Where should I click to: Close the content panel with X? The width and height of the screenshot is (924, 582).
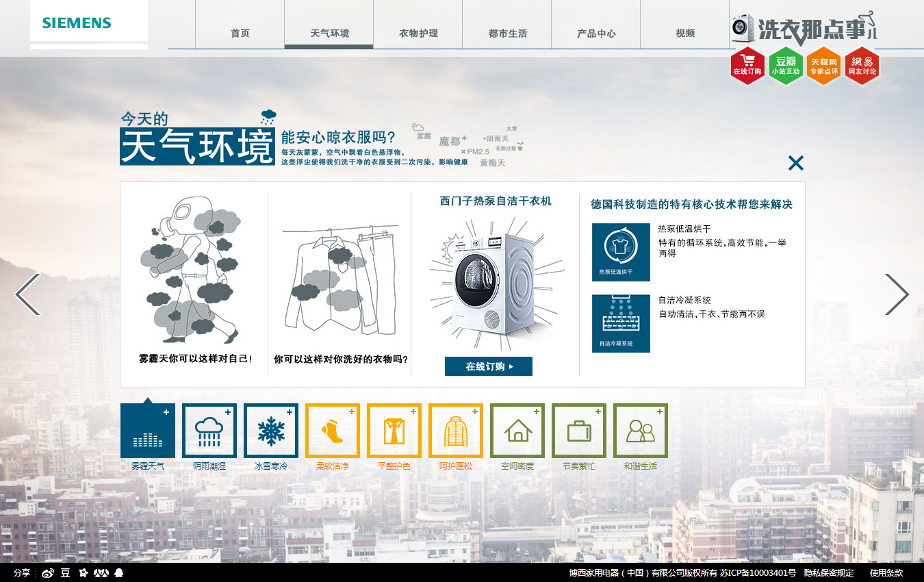tap(795, 163)
